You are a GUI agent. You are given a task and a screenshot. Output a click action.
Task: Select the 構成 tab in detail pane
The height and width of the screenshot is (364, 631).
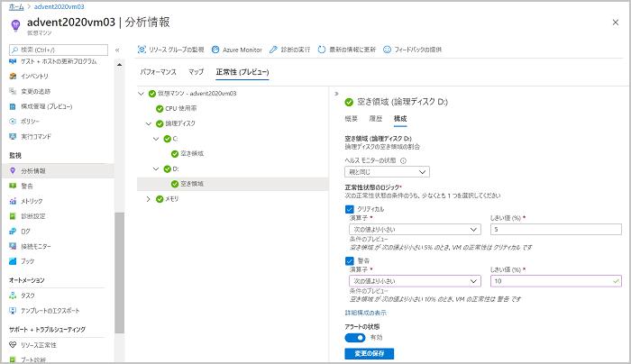pyautogui.click(x=400, y=118)
